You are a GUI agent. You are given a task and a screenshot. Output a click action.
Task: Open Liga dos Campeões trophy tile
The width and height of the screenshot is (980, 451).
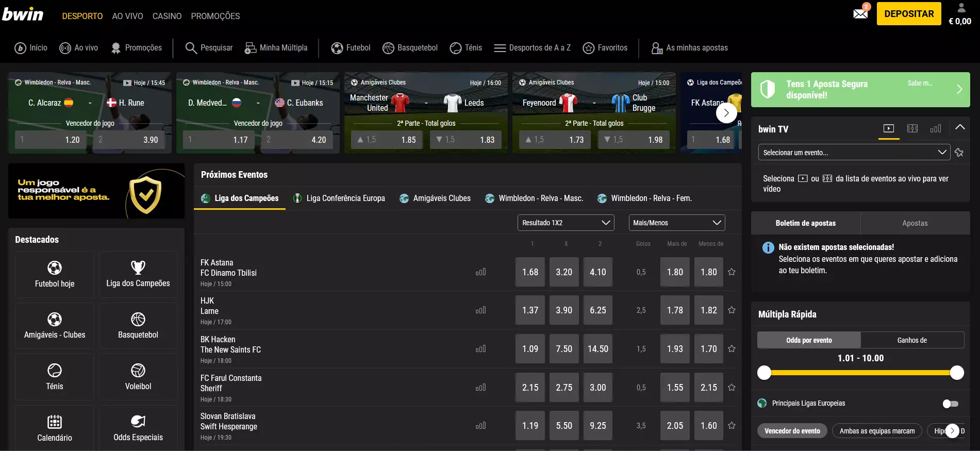pyautogui.click(x=138, y=274)
